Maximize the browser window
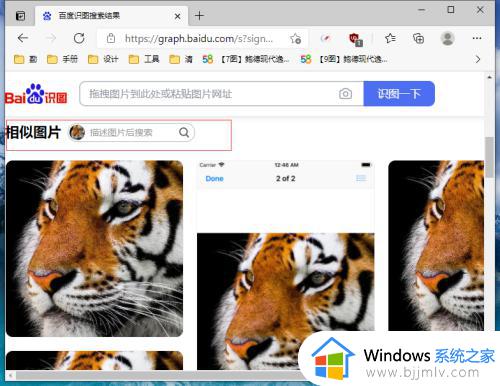Screen dimensions: 500x386 [451, 10]
